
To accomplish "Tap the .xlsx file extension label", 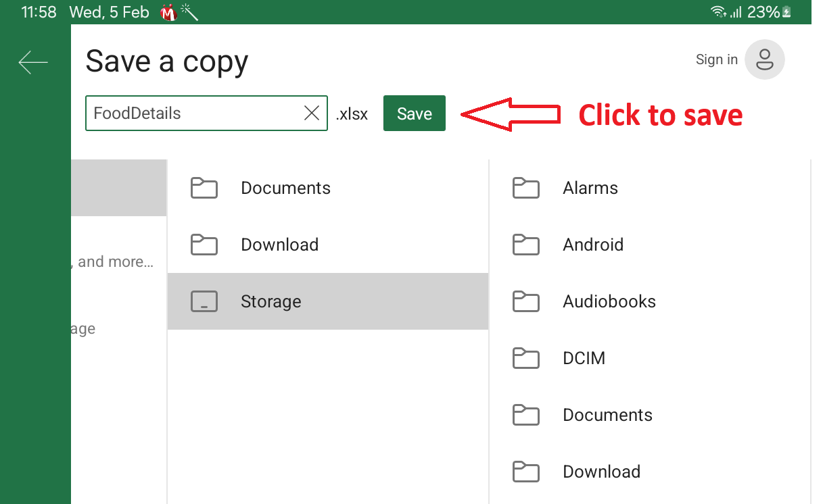I will pyautogui.click(x=352, y=114).
